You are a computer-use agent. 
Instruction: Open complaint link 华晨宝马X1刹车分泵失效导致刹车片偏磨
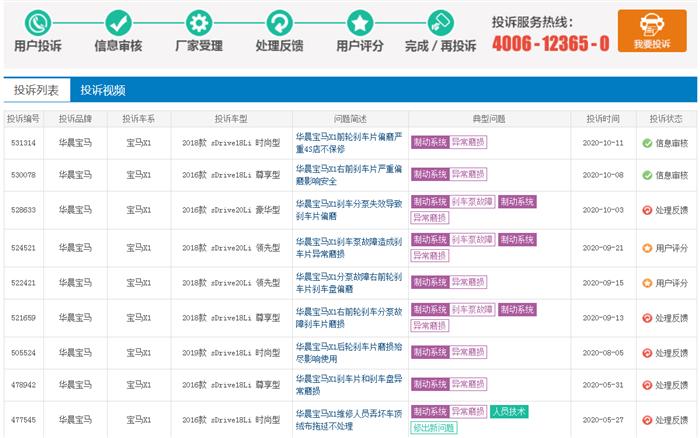(x=349, y=210)
